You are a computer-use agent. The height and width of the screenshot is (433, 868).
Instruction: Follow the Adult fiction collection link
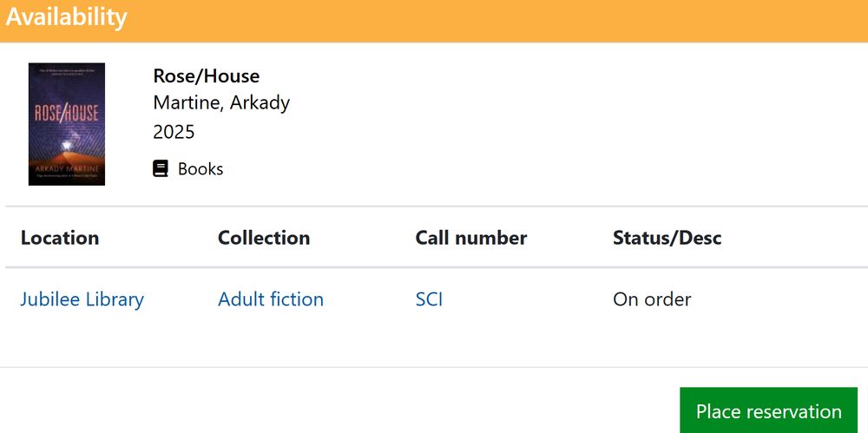coord(271,299)
